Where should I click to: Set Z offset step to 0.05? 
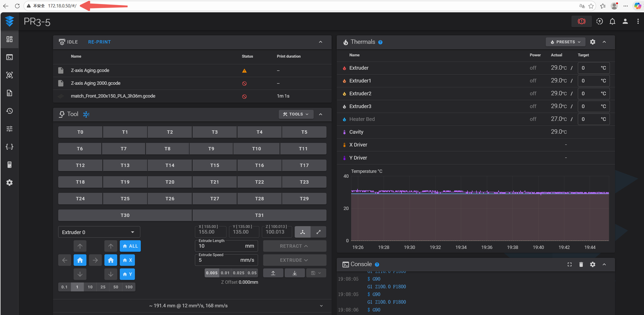tap(252, 273)
